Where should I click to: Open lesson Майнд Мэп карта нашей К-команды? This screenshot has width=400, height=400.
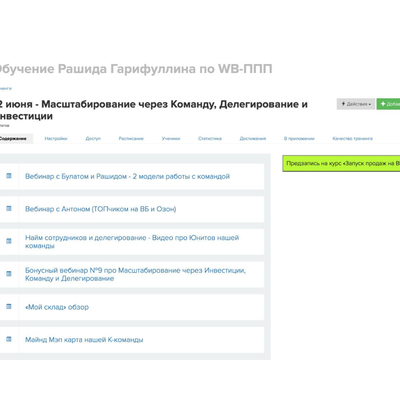[x=84, y=340]
